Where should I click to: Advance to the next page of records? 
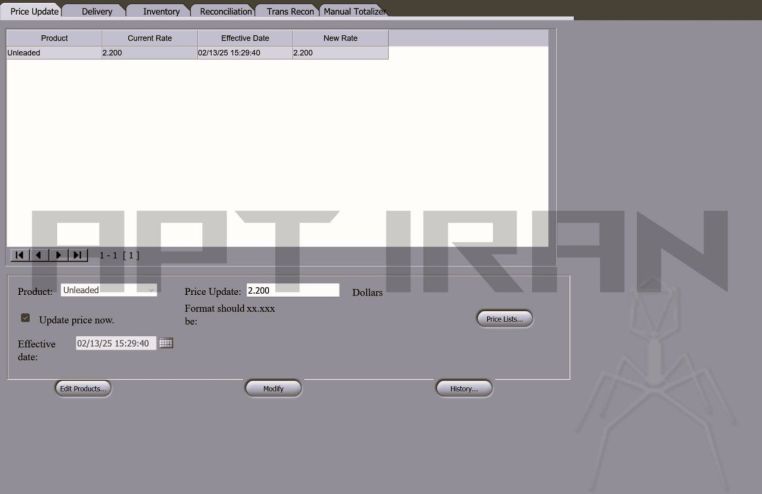59,255
